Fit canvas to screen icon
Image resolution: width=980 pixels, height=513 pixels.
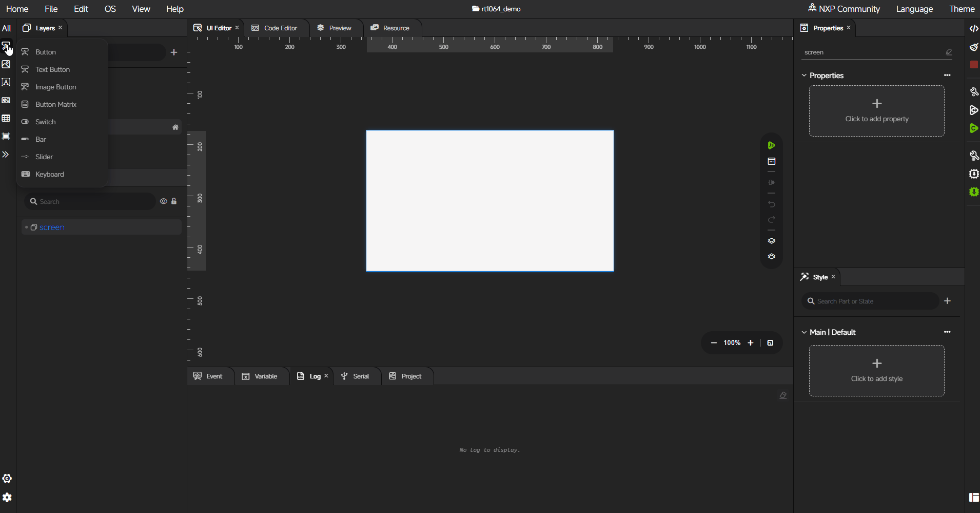[x=770, y=343]
